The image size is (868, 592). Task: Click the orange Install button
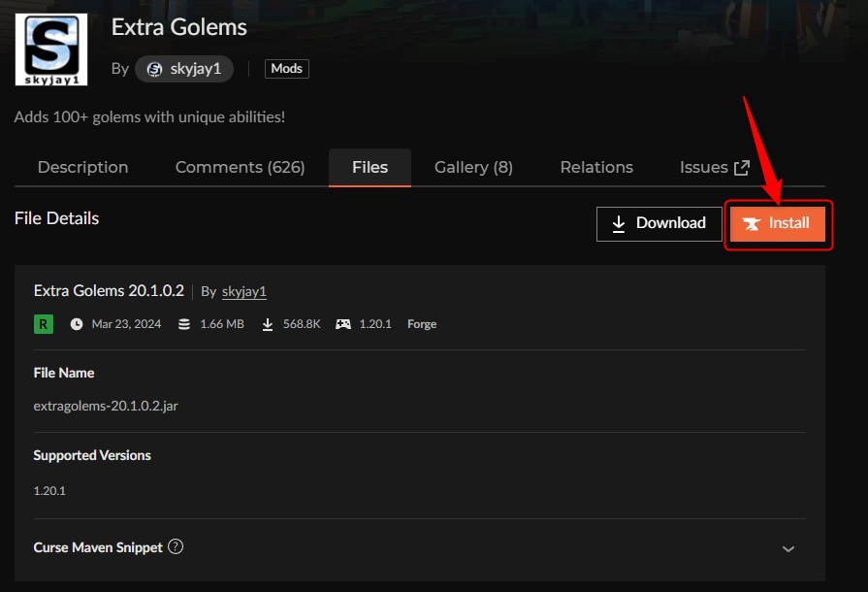tap(778, 223)
